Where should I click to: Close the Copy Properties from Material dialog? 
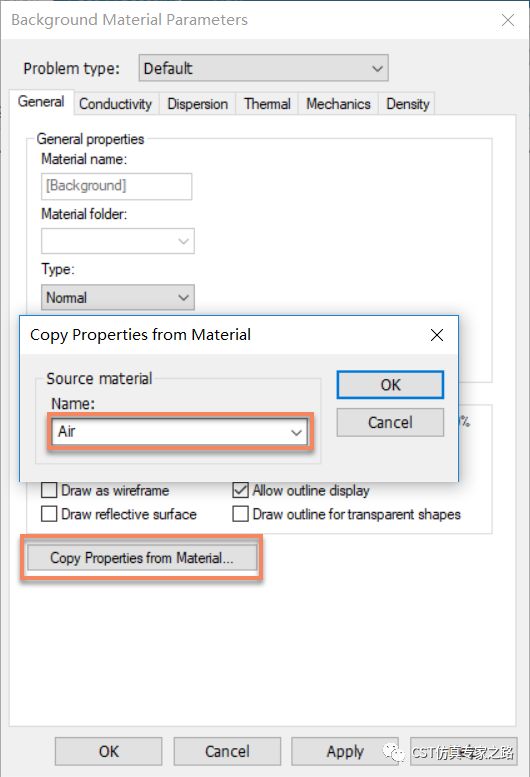coord(436,335)
